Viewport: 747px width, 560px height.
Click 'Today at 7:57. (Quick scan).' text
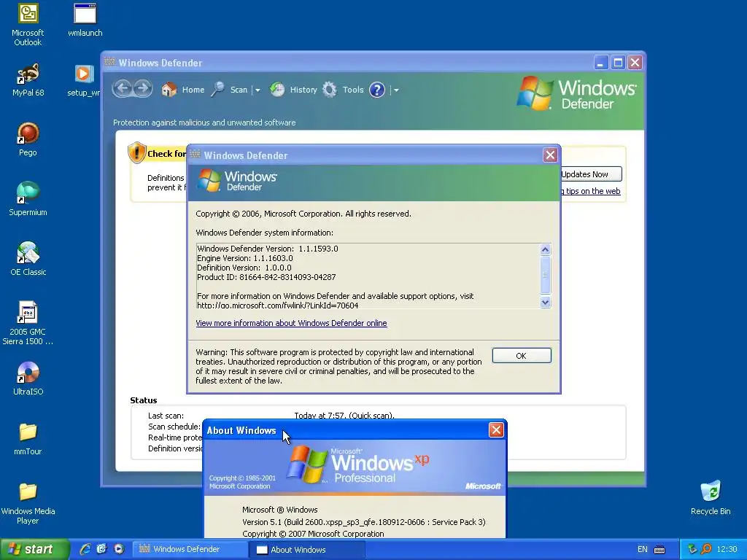(x=344, y=416)
